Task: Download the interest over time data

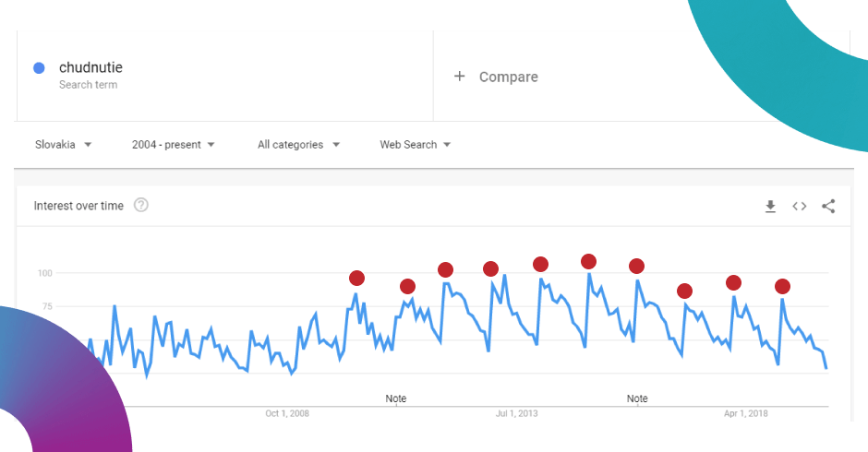Action: (770, 207)
